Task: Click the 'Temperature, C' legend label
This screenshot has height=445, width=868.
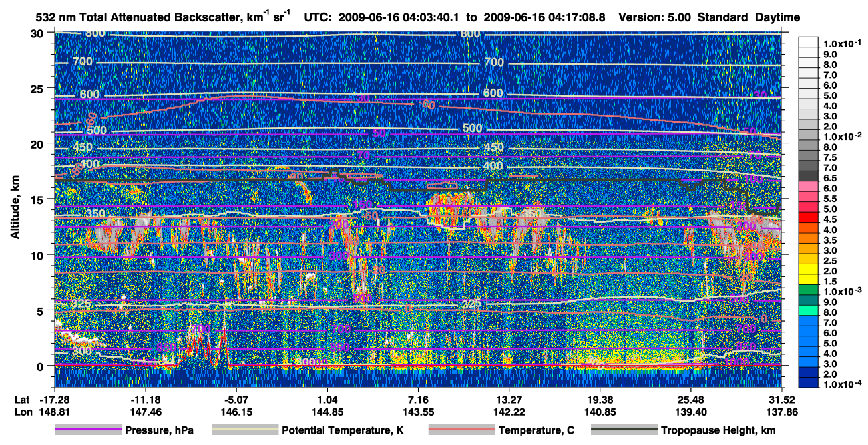Action: pyautogui.click(x=535, y=431)
